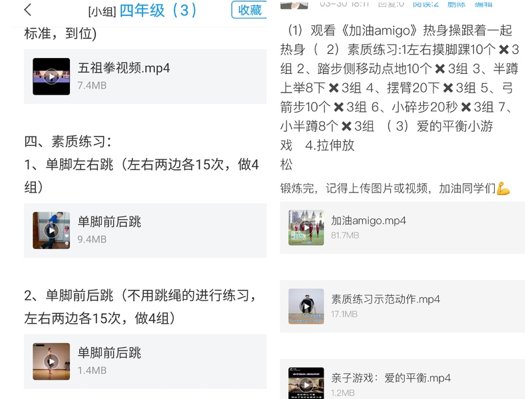The image size is (532, 399).
Task: Play the 加油amigo.mp4 video thumbnail
Action: 306,227
